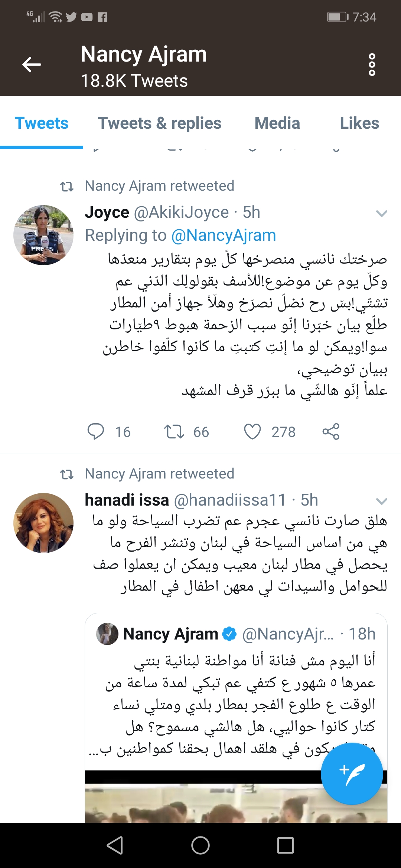Viewport: 401px width, 868px height.
Task: Tap the compose new tweet button
Action: point(352,774)
